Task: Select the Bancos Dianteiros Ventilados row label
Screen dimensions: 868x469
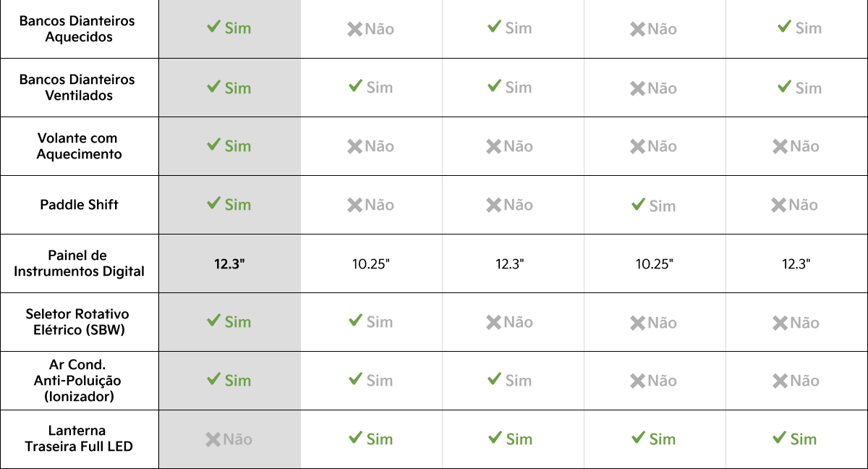Action: (x=78, y=88)
